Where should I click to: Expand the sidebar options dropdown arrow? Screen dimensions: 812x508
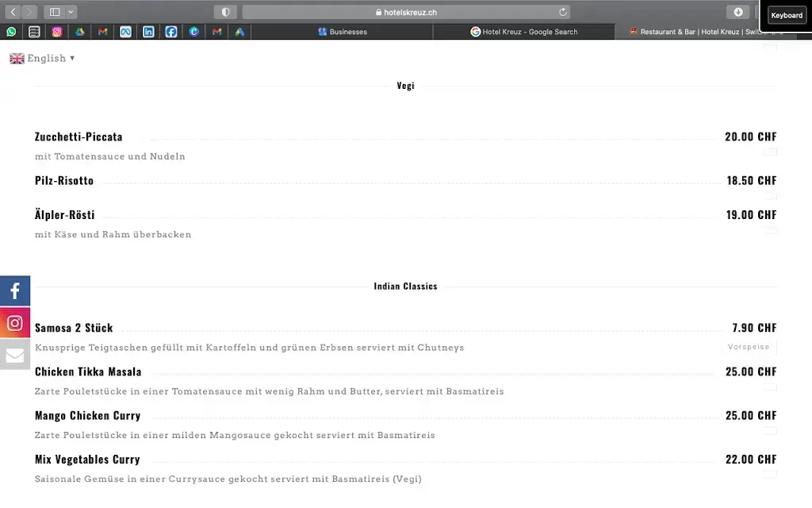(71, 12)
